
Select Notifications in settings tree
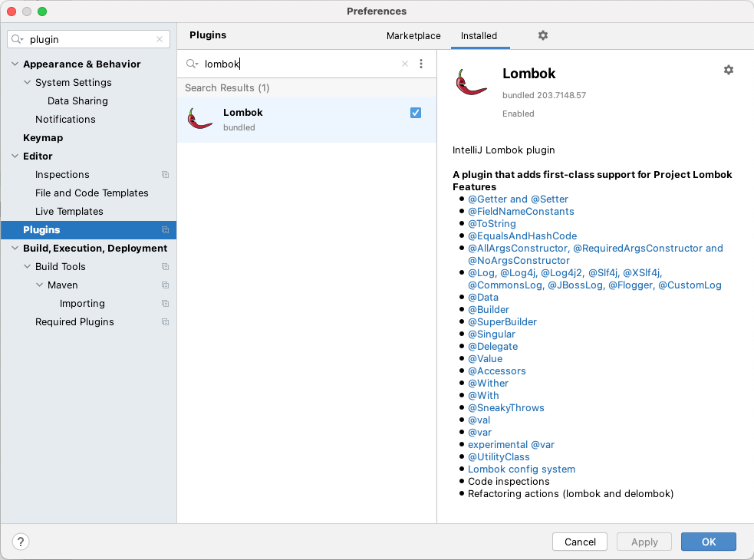point(65,120)
